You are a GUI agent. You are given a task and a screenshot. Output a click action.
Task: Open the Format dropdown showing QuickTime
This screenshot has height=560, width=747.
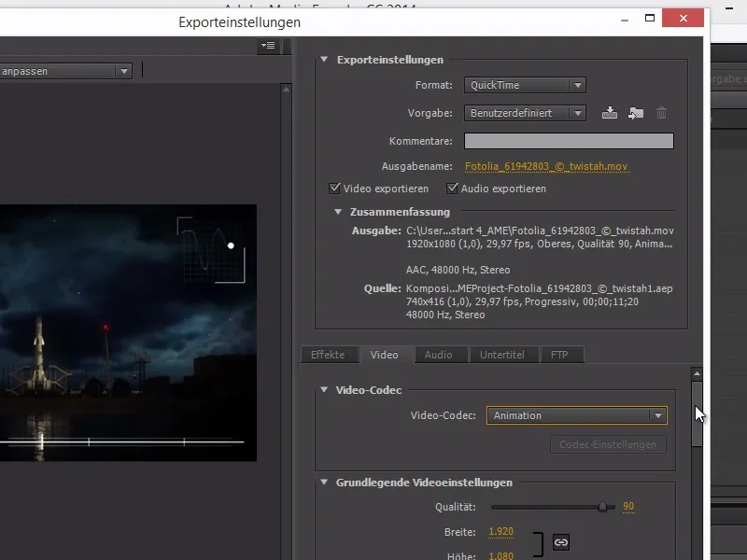(x=525, y=85)
